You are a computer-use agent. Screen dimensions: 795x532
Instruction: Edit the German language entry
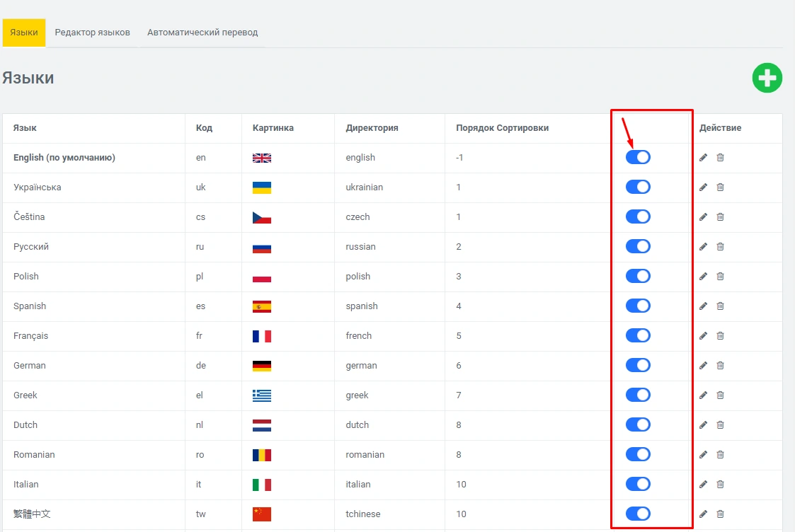703,366
